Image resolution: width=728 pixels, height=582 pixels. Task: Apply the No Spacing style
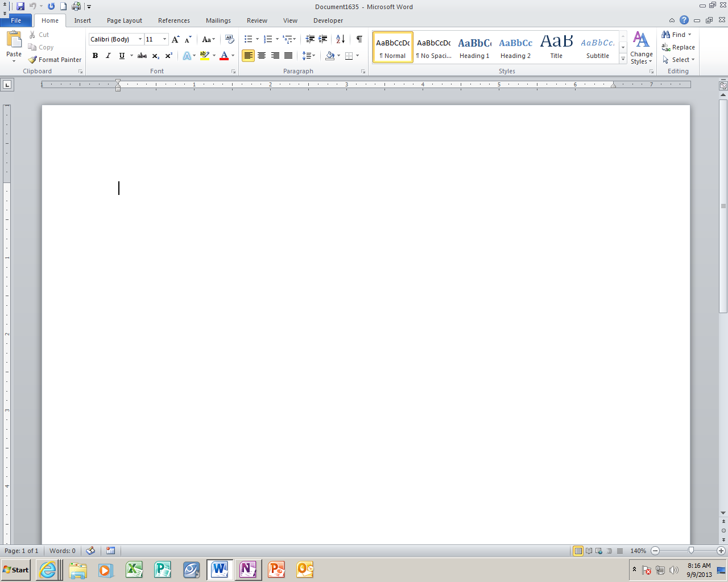(434, 47)
